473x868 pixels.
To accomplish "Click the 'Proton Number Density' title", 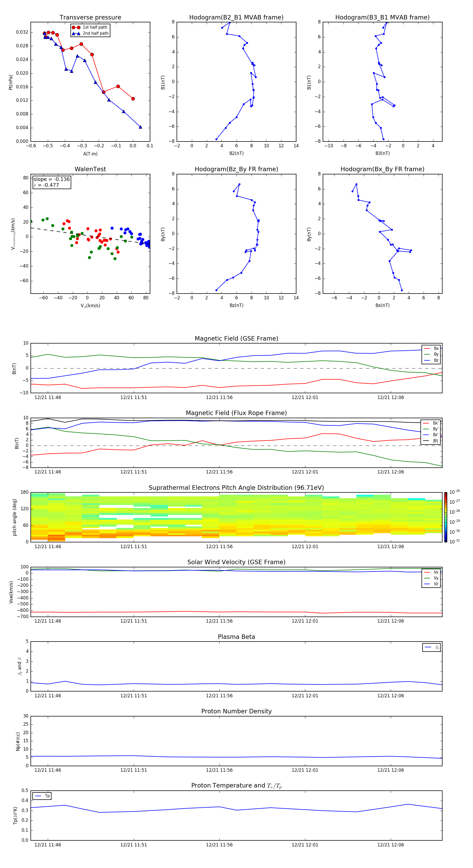I will [236, 711].
